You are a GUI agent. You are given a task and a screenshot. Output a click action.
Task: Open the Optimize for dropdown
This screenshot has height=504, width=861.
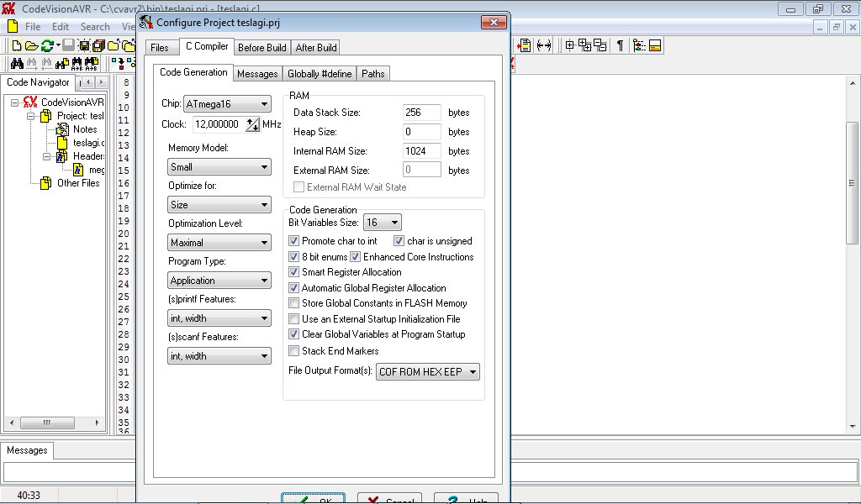pos(219,205)
